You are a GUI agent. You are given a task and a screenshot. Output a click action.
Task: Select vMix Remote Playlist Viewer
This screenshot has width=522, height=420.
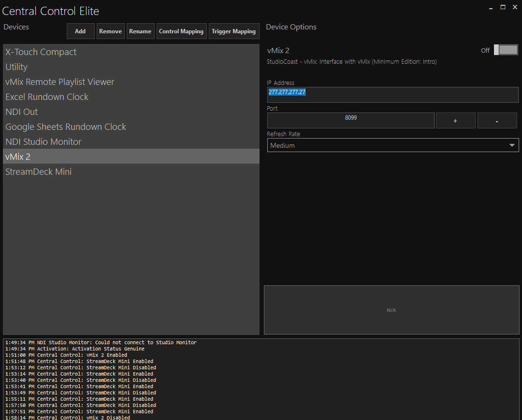[x=60, y=82]
